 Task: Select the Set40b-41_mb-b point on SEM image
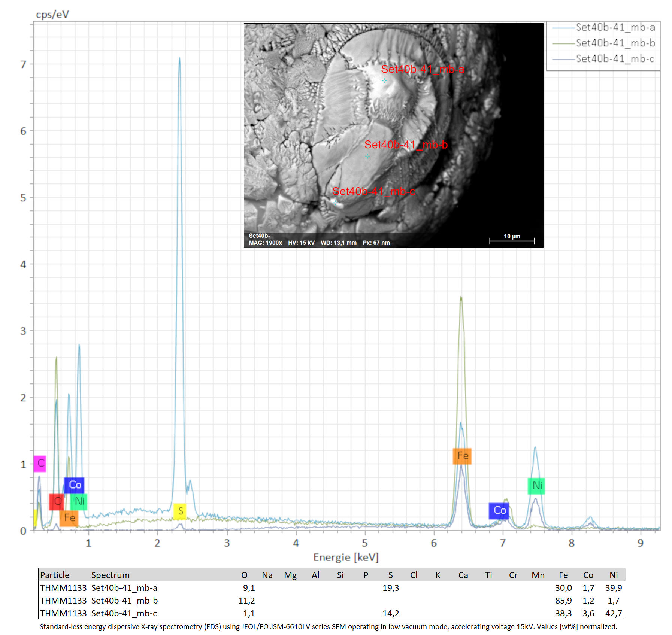point(367,156)
